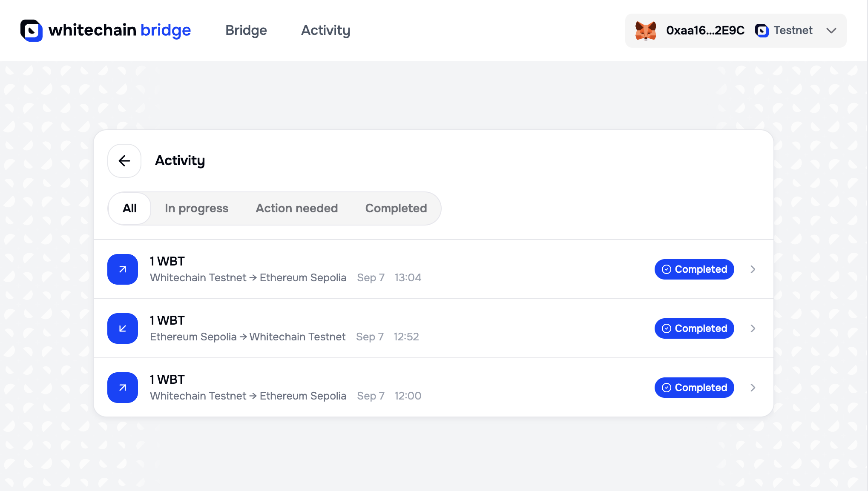
Task: Click 1 WBT amount of 12:52 transfer
Action: pyautogui.click(x=167, y=320)
